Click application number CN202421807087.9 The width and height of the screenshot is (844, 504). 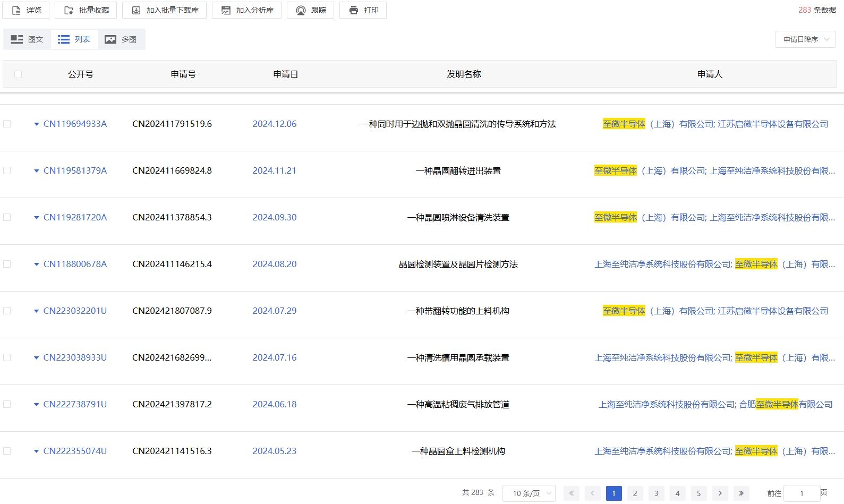(172, 311)
